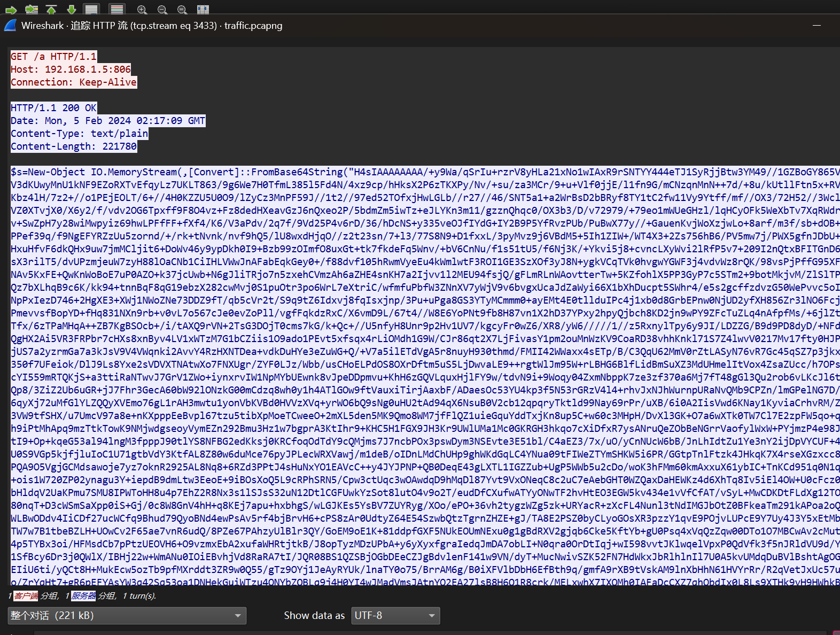Viewport: 840px width, 635px height.
Task: Click the 'Content-Type: text/plain' line
Action: [x=80, y=133]
